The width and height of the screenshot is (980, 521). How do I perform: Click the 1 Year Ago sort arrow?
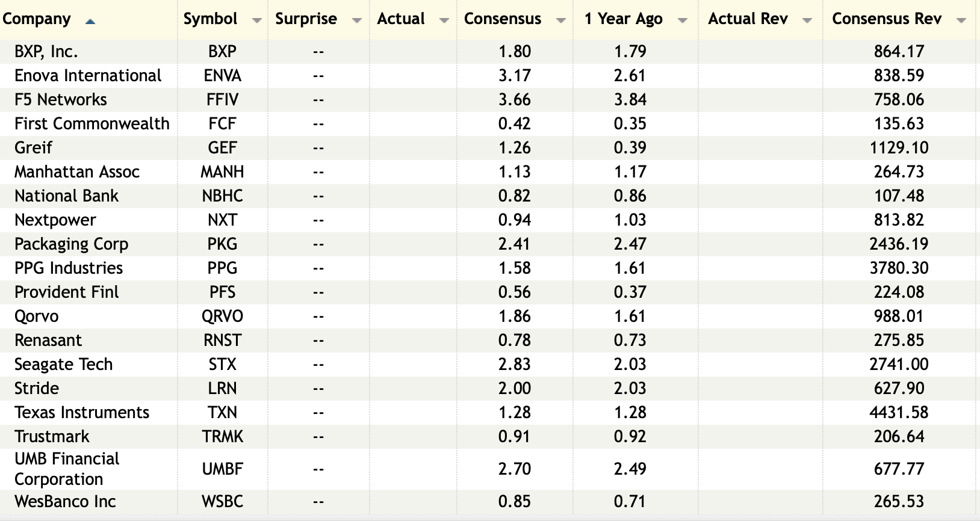coord(682,20)
